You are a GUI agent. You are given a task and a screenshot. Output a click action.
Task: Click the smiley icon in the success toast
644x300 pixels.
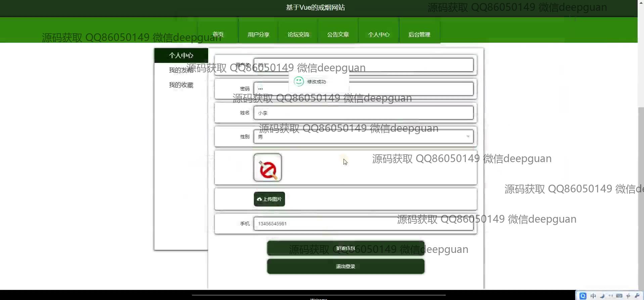pos(298,81)
